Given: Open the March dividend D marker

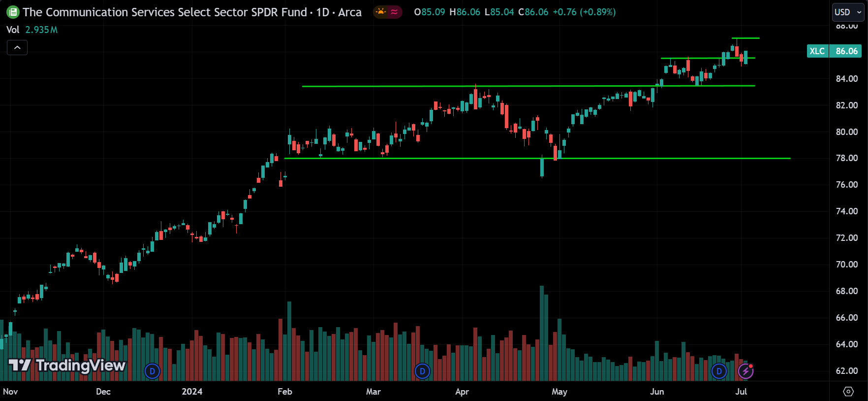Looking at the screenshot, I should (x=422, y=371).
